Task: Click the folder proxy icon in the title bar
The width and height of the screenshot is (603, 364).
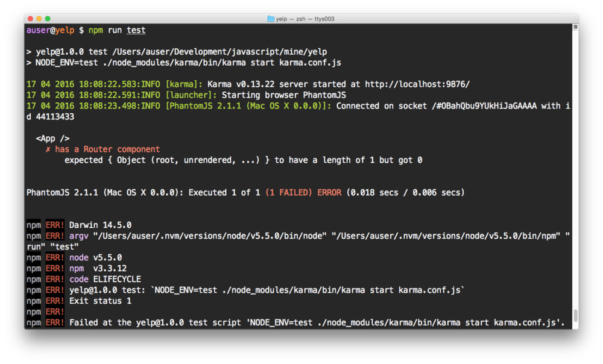Action: (271, 19)
